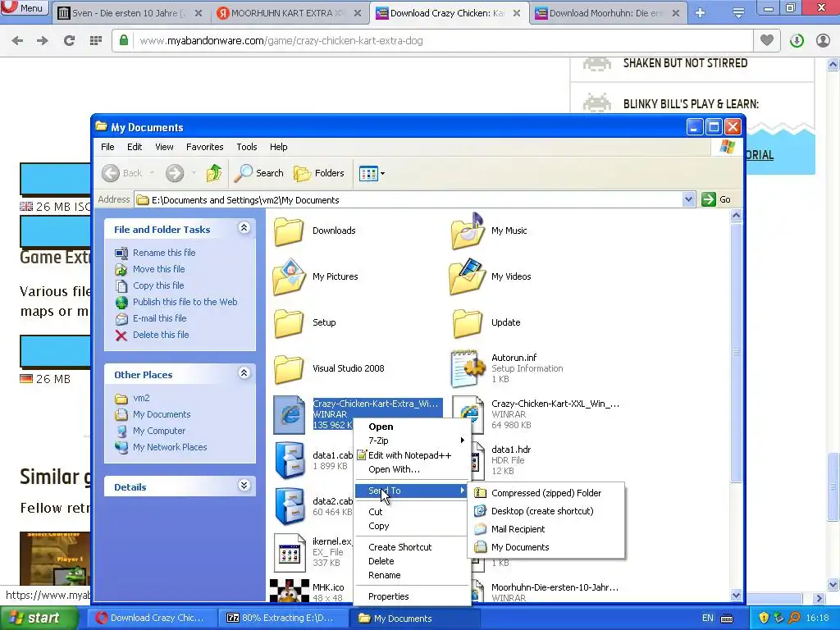Open the Edit menu
The image size is (840, 630).
point(135,147)
